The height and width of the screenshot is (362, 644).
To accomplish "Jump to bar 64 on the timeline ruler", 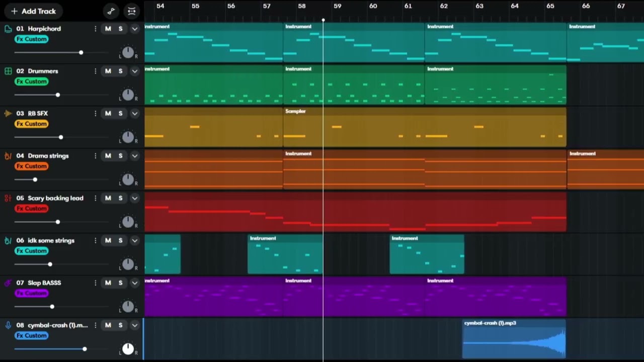I will click(x=515, y=6).
